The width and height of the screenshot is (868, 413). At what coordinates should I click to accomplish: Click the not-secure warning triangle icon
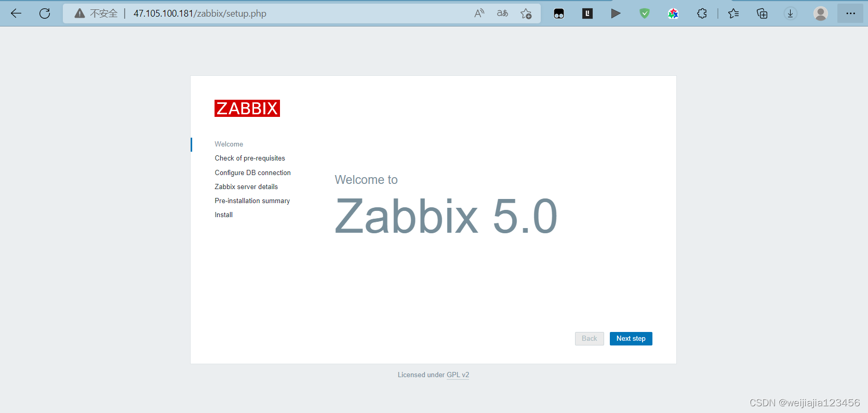pos(79,14)
